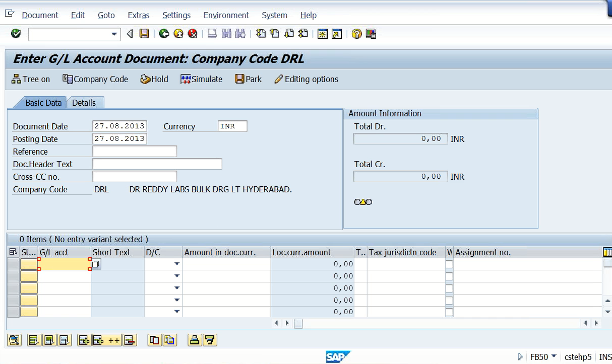Tick the W checkbox in the second item row
612x364 pixels.
point(449,276)
